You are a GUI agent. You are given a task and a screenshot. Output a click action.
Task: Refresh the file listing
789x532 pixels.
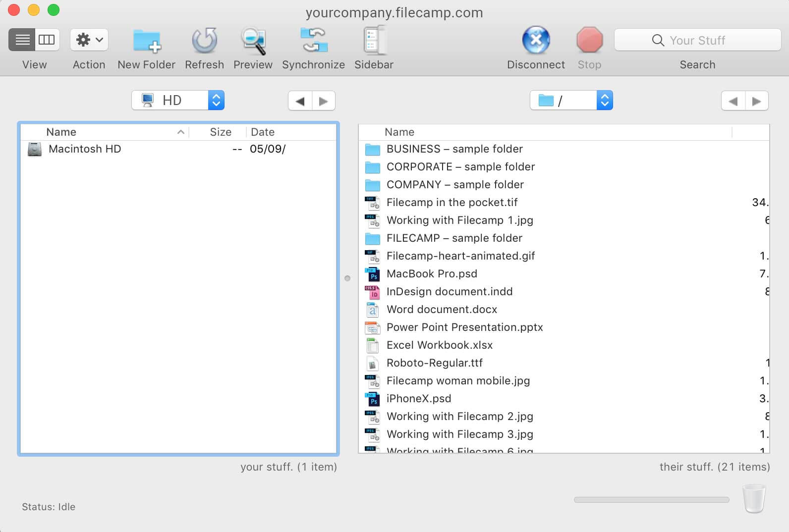click(204, 41)
